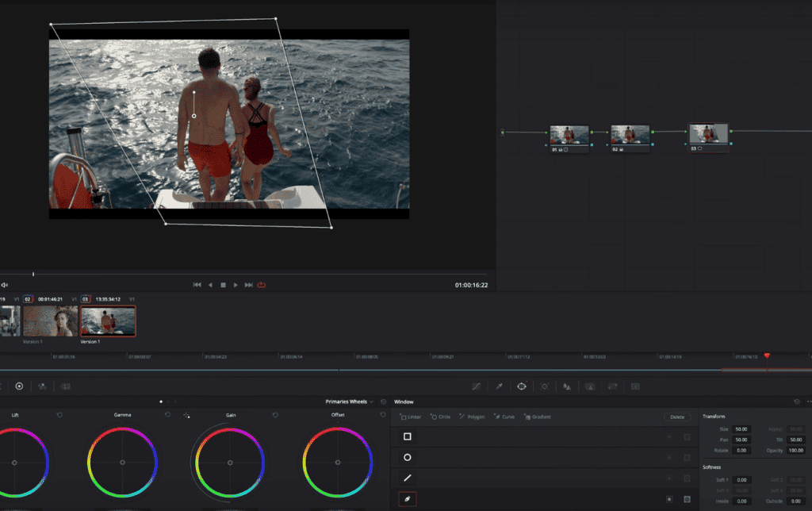Select the line polygon window preset
Viewport: 812px width, 511px height.
(x=408, y=478)
